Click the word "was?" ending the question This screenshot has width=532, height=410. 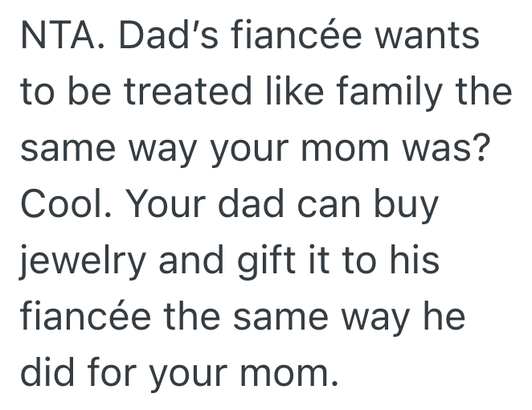444,150
